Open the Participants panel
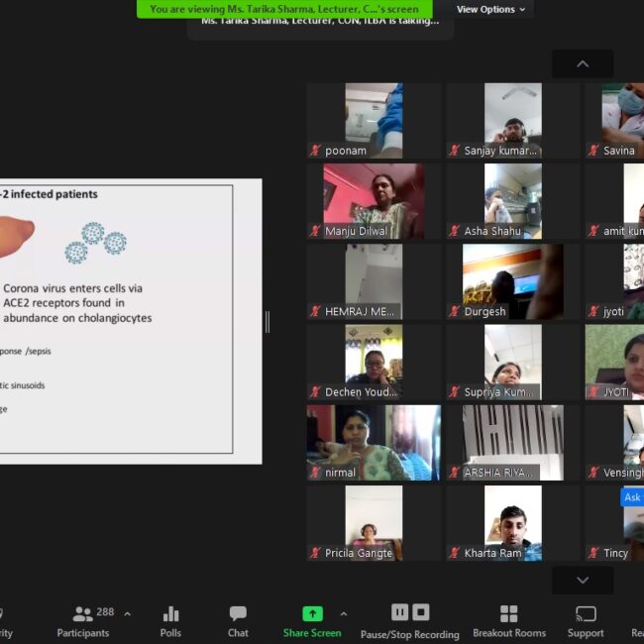This screenshot has width=644, height=644. coord(83,620)
